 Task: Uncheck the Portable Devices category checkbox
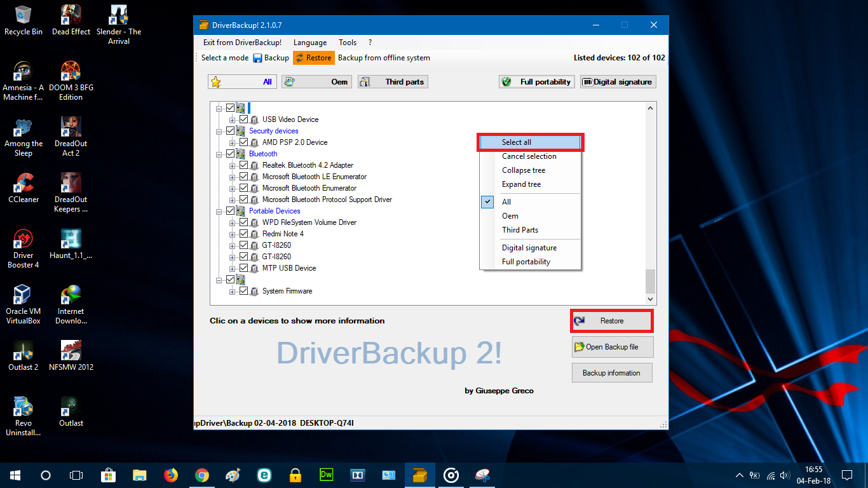point(230,211)
